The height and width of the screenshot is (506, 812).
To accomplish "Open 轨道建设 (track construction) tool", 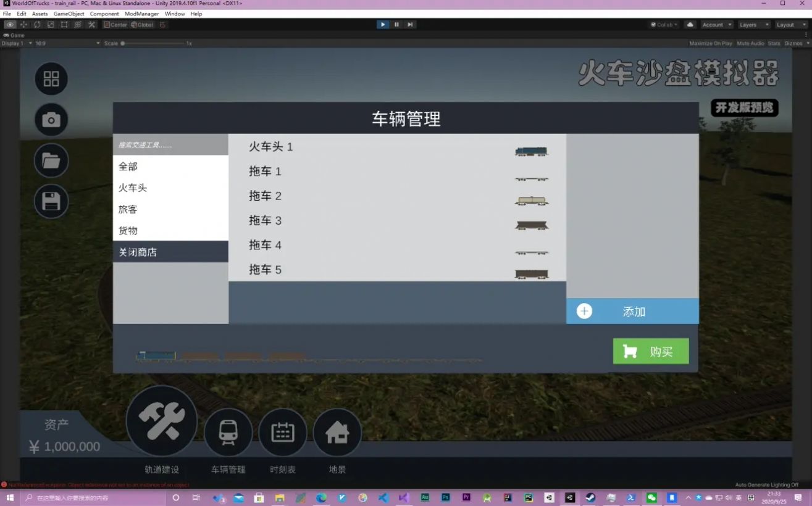I will [161, 420].
